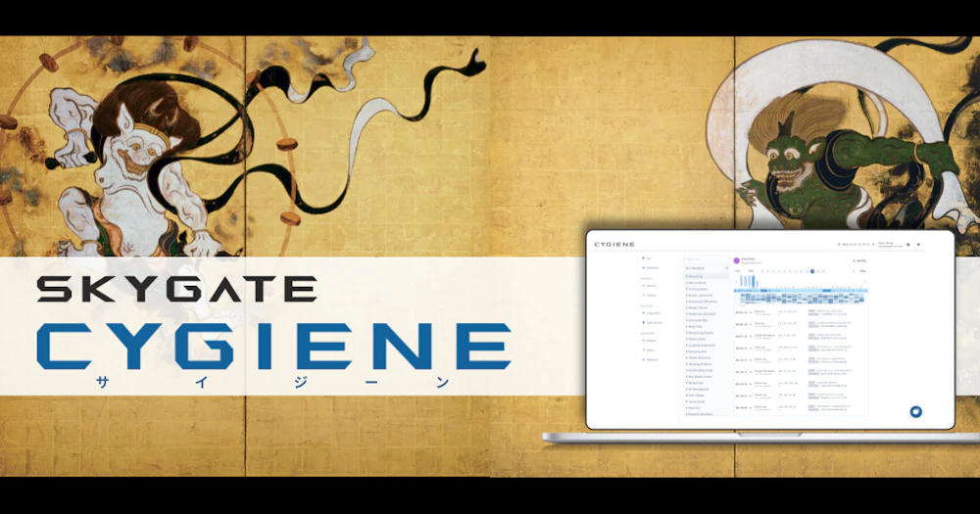
Task: Select the highlighted blue day circle in the date row
Action: pos(812,271)
